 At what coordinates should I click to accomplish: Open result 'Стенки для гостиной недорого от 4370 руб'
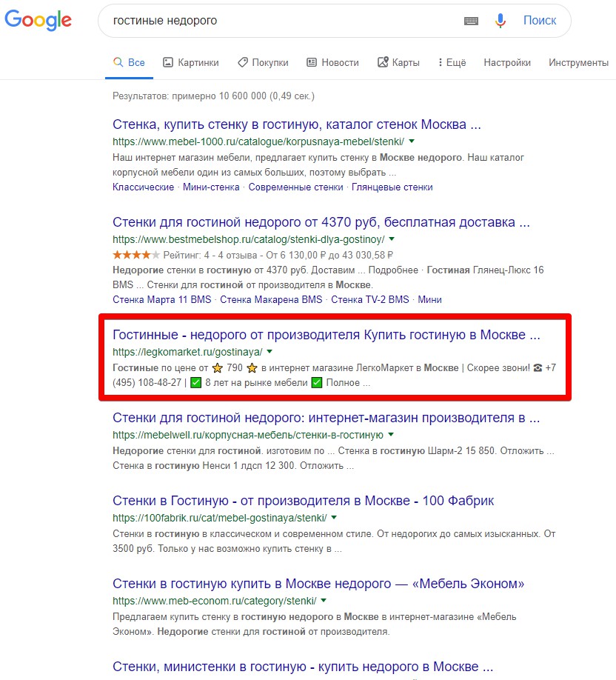coord(321,222)
